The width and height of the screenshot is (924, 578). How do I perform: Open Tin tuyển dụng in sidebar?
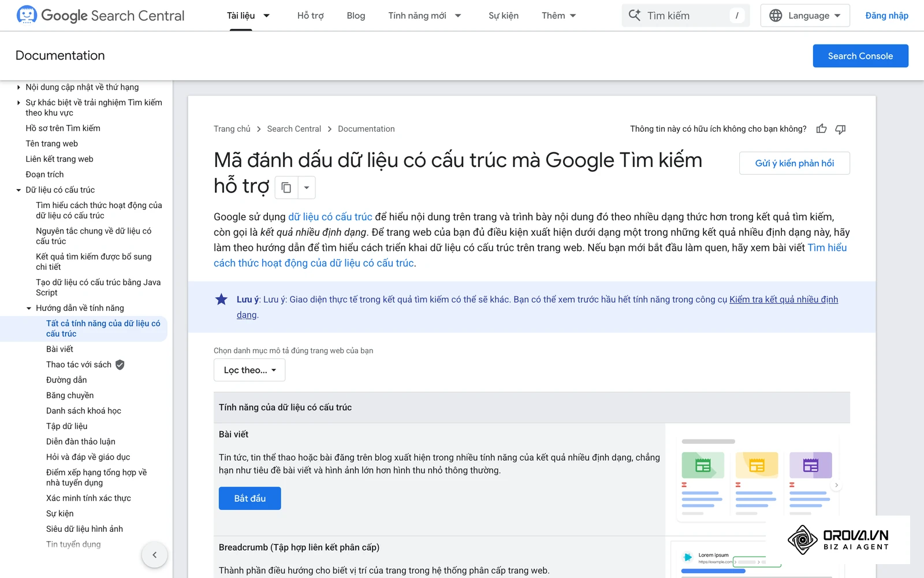[73, 544]
